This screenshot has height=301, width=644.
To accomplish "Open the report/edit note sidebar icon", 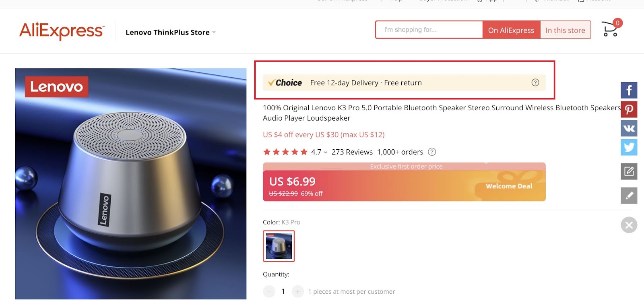I will (x=629, y=171).
